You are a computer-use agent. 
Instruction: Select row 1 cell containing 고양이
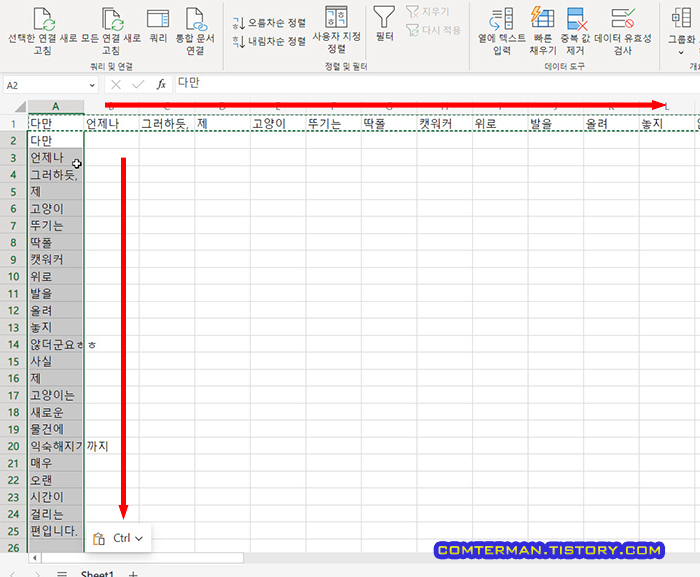pyautogui.click(x=278, y=124)
